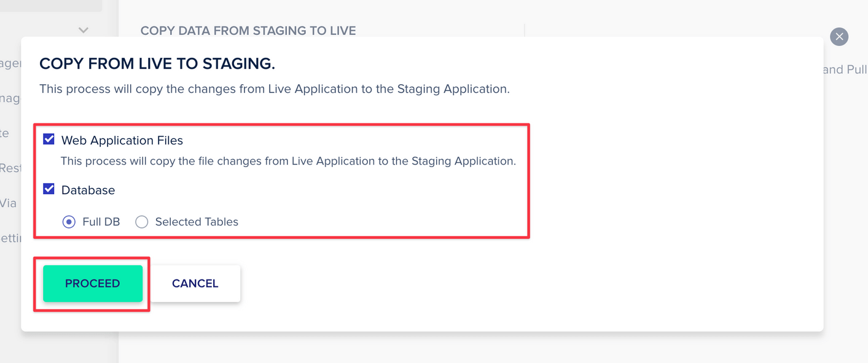
Task: Open the sidebar item showing 'ager'
Action: [10, 63]
